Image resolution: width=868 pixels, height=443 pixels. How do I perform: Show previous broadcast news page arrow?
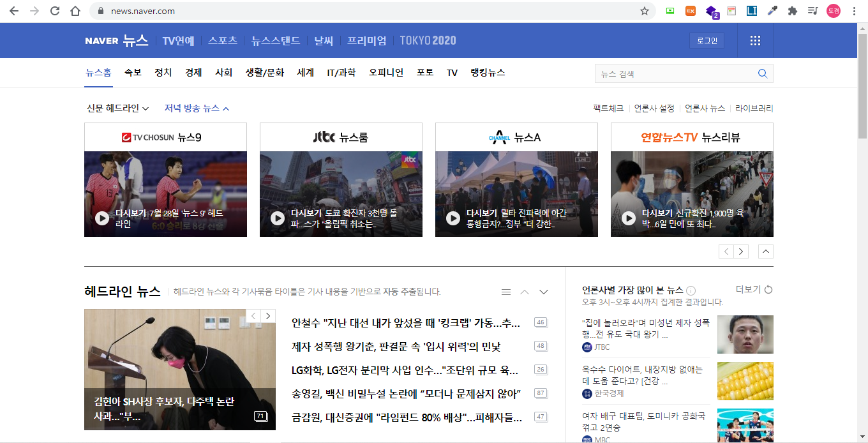[726, 252]
